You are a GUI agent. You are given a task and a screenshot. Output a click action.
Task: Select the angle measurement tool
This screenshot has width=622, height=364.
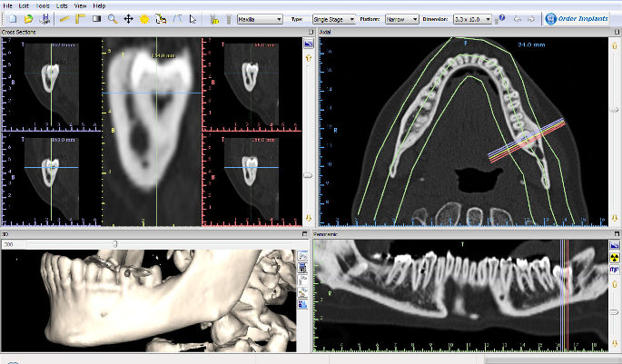pos(81,19)
